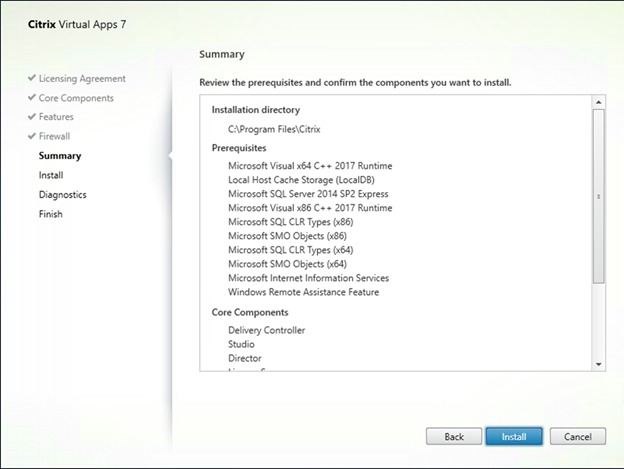Cancel the Citrix installation wizard
The image size is (624, 469).
pos(577,436)
